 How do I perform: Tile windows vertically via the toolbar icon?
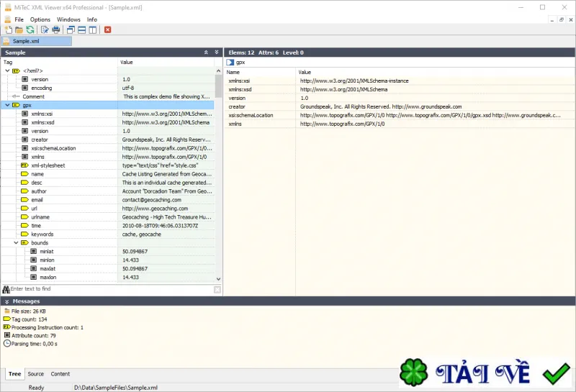(x=93, y=29)
